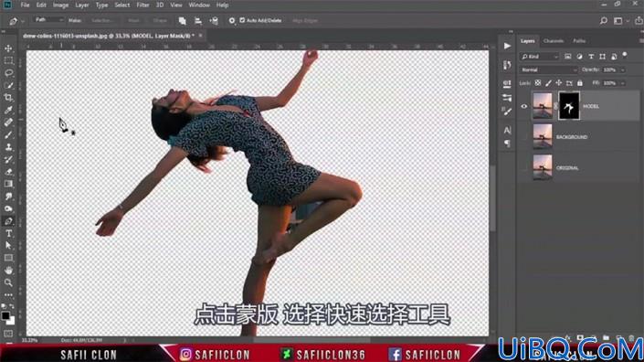The width and height of the screenshot is (644, 362).
Task: Select the History Brush tool
Action: click(x=8, y=159)
